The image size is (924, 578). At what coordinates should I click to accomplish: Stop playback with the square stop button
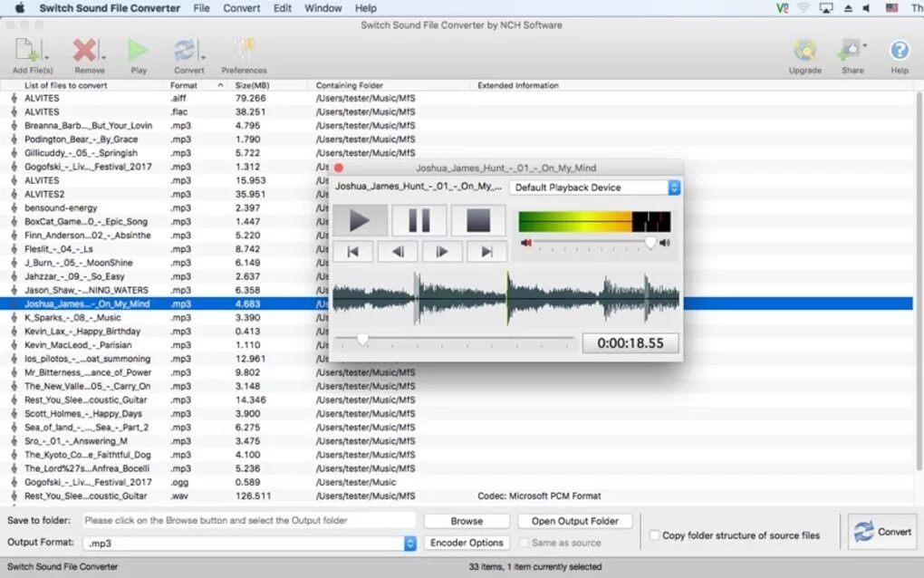(x=478, y=220)
